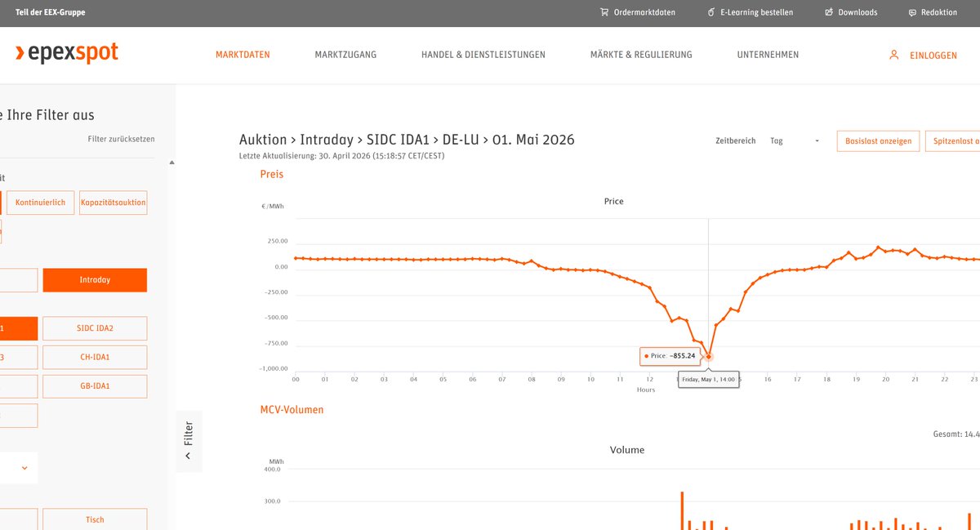Screen dimensions: 980x530
Task: Select the SIDC IDA2 auction filter
Action: tap(95, 328)
